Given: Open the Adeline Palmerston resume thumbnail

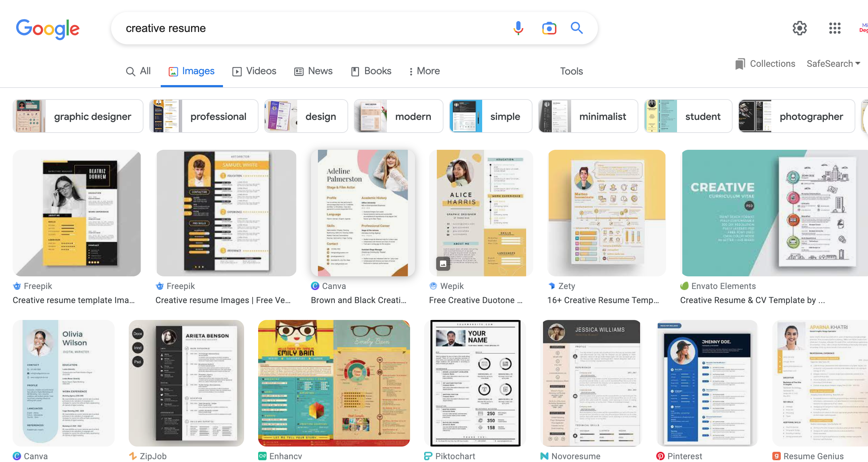Looking at the screenshot, I should tap(363, 213).
